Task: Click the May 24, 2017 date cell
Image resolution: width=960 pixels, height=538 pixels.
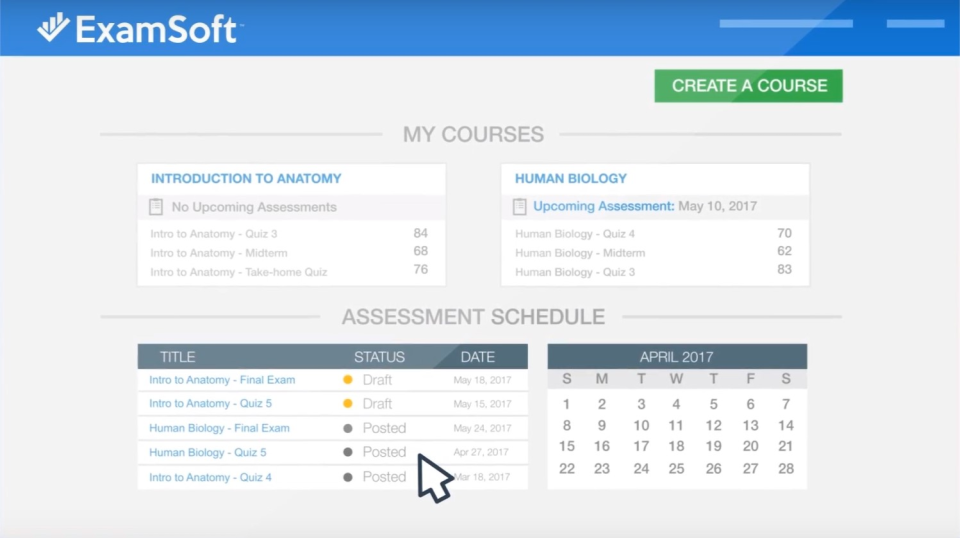Action: (482, 428)
